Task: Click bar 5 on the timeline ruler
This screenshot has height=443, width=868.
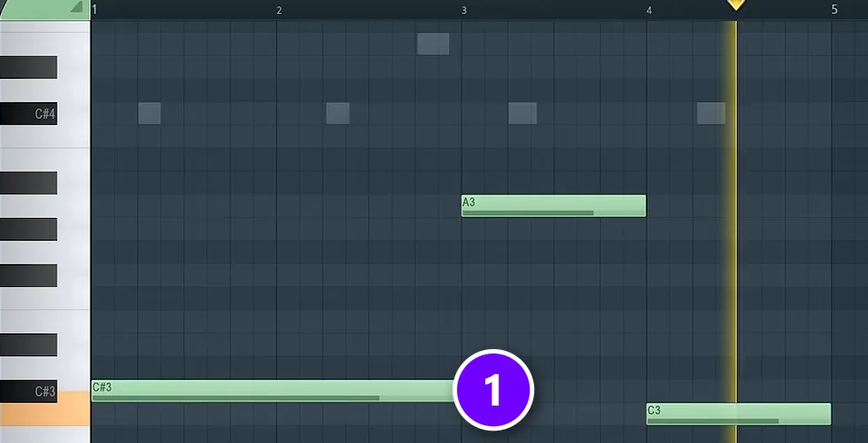Action: click(x=834, y=10)
